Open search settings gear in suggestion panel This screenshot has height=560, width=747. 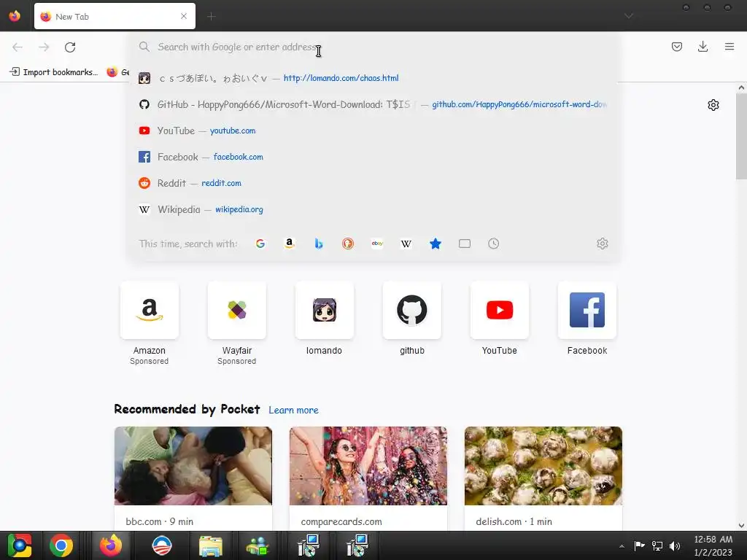pyautogui.click(x=602, y=244)
